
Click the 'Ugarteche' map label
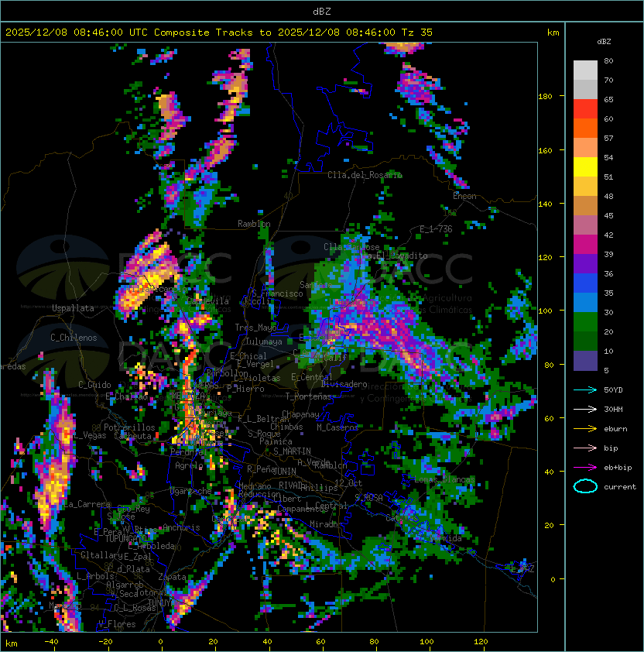pos(191,492)
